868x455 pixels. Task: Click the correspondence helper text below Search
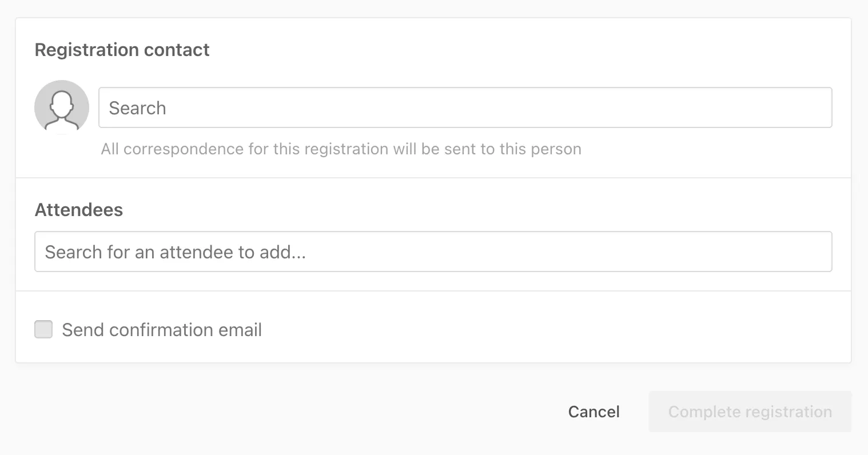341,149
